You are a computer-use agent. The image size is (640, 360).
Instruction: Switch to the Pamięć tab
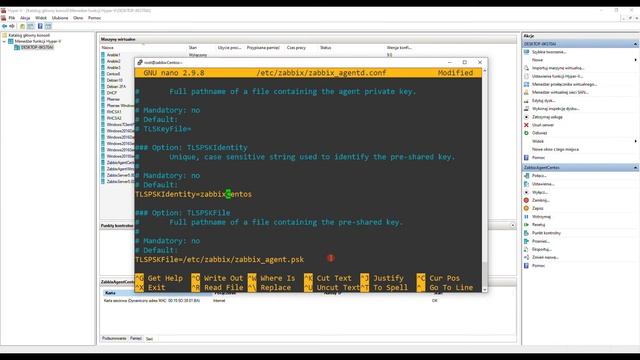[136, 338]
